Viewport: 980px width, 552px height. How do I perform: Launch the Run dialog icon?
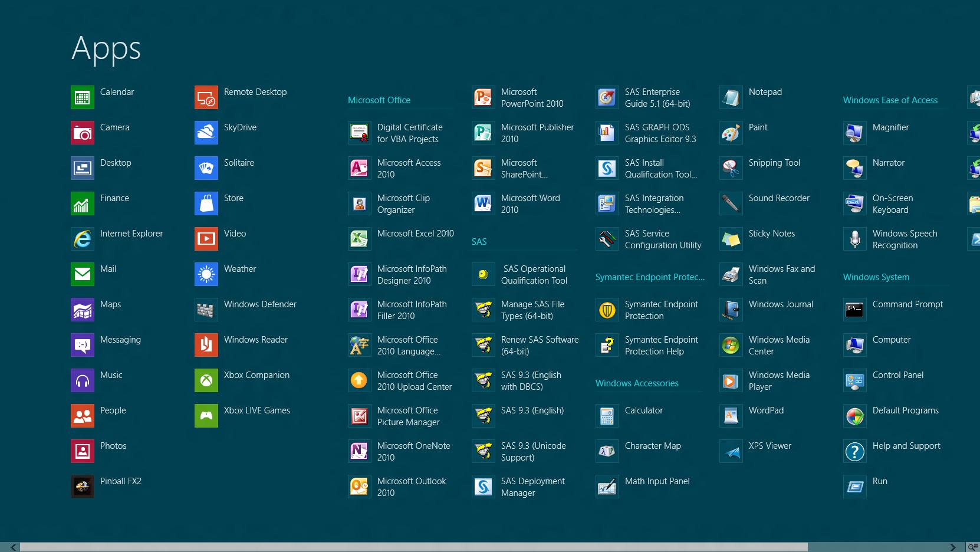click(x=855, y=487)
